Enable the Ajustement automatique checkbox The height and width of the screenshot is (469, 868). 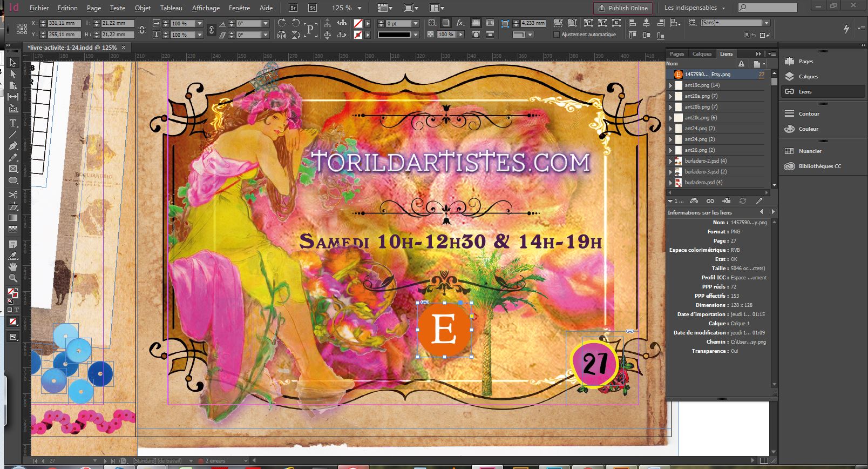(x=557, y=35)
